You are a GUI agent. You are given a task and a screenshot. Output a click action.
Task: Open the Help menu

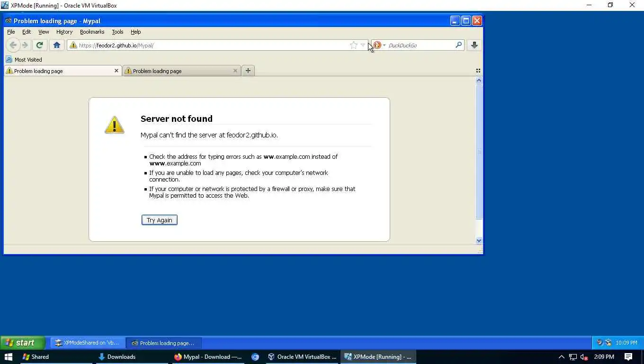point(136,32)
